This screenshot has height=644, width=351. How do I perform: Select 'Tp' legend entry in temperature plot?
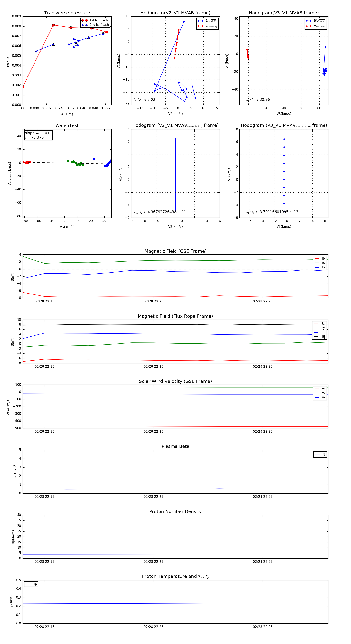(31, 584)
